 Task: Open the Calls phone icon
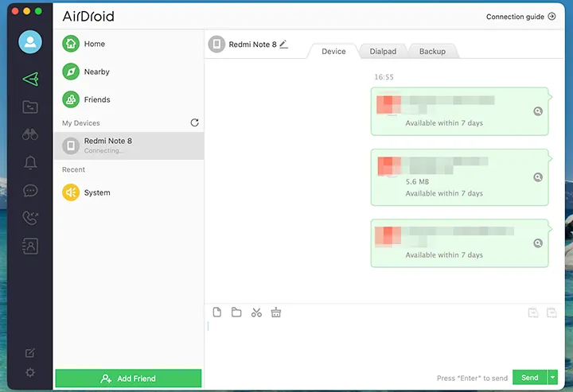[x=30, y=218]
